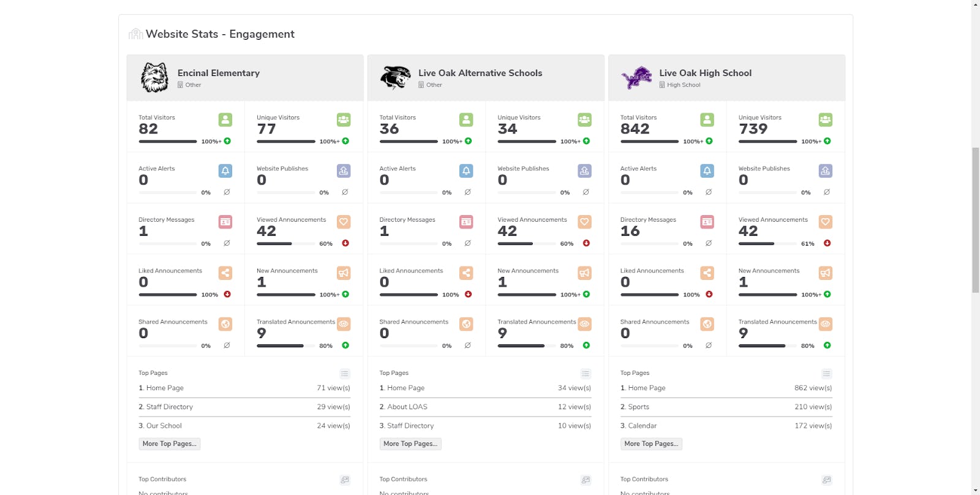Select the Directory Messages card icon under Live Oak High School
Viewport: 980px width, 495px height.
point(707,222)
